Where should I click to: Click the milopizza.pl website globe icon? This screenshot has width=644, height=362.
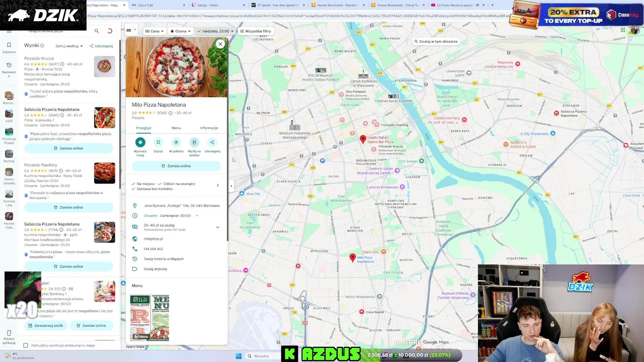click(134, 239)
